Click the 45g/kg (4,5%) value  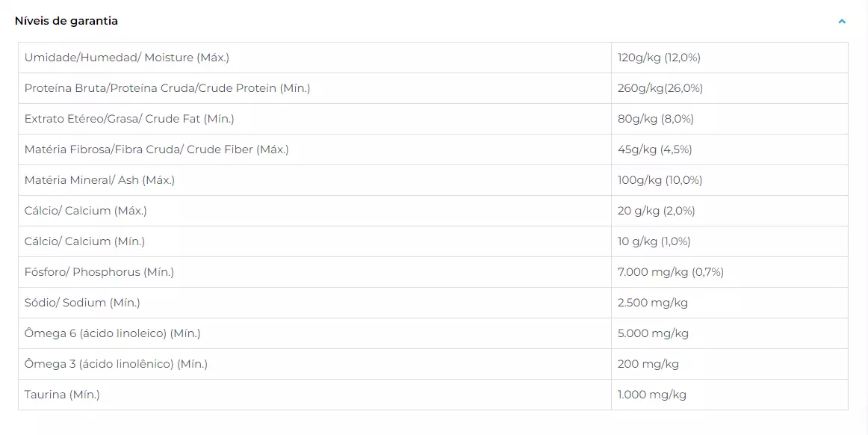click(655, 149)
